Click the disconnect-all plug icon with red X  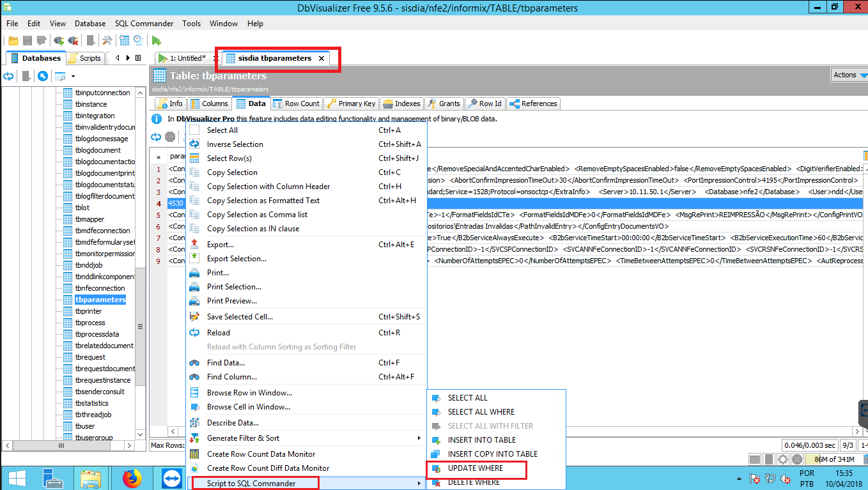point(74,40)
